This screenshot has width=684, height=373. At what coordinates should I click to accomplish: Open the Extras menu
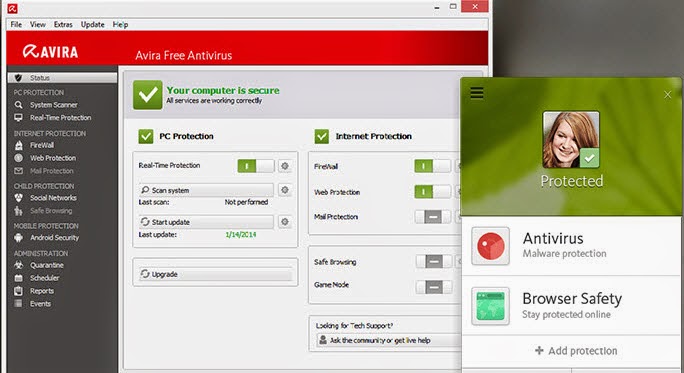tap(63, 24)
